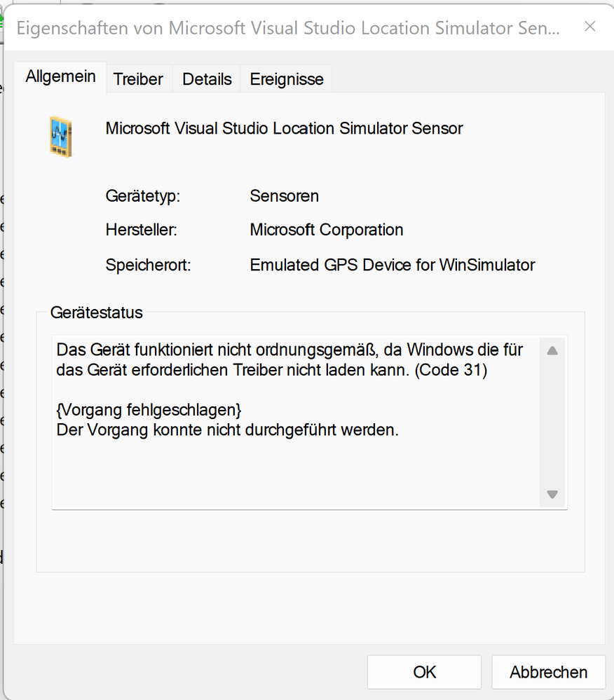View the Ereignisse tab
The height and width of the screenshot is (700, 614).
285,78
